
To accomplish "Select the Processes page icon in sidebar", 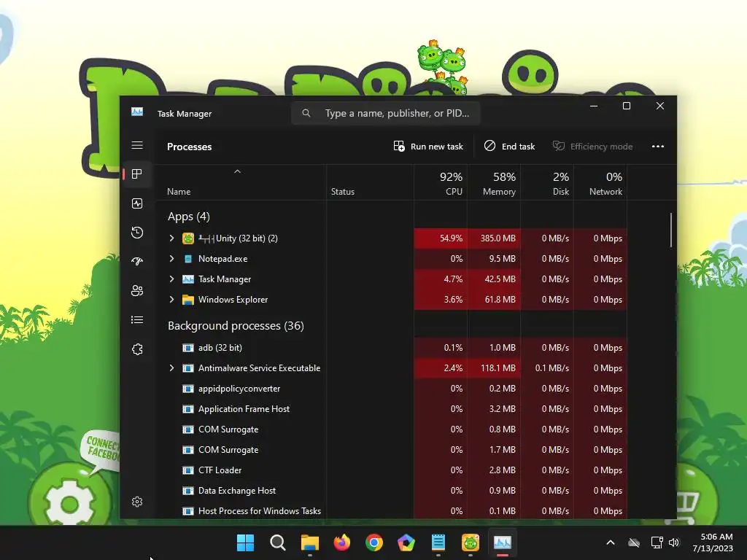I will (137, 174).
